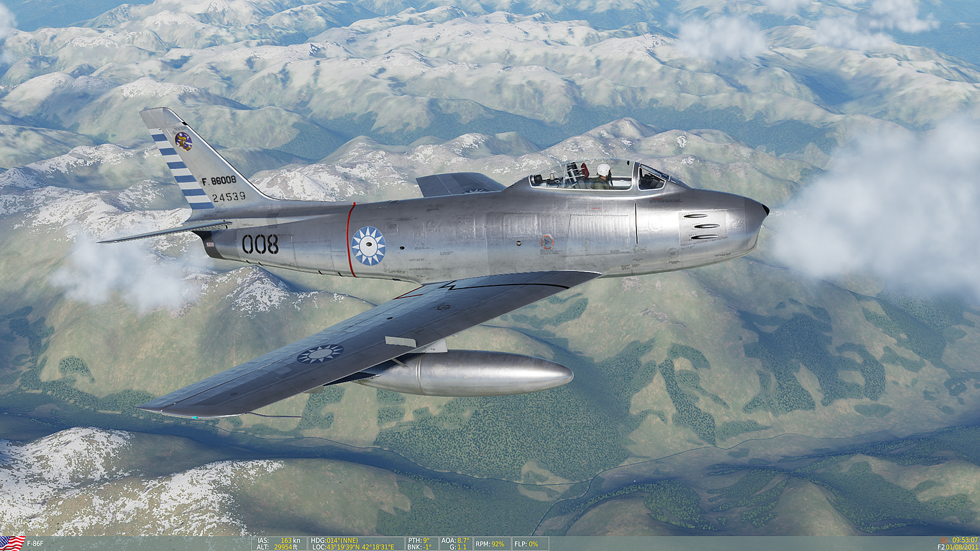Select the ALT altitude readout
This screenshot has width=980, height=551.
point(279,547)
